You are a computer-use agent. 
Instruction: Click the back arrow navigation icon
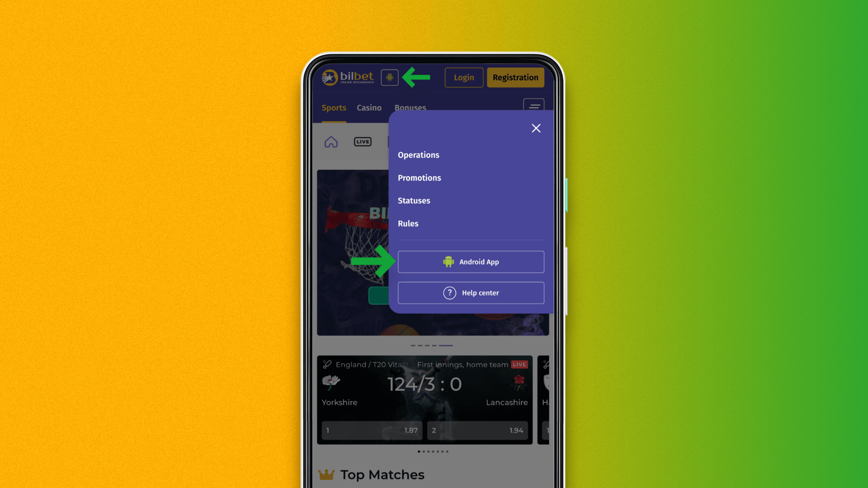pyautogui.click(x=415, y=76)
